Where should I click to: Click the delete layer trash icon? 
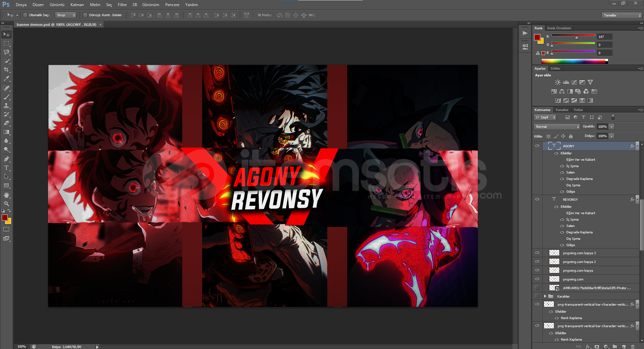pos(633,346)
